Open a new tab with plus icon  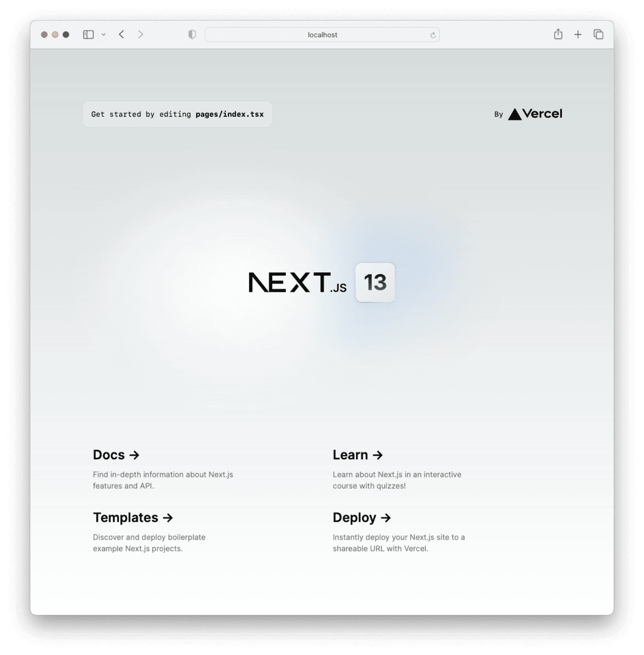[578, 35]
